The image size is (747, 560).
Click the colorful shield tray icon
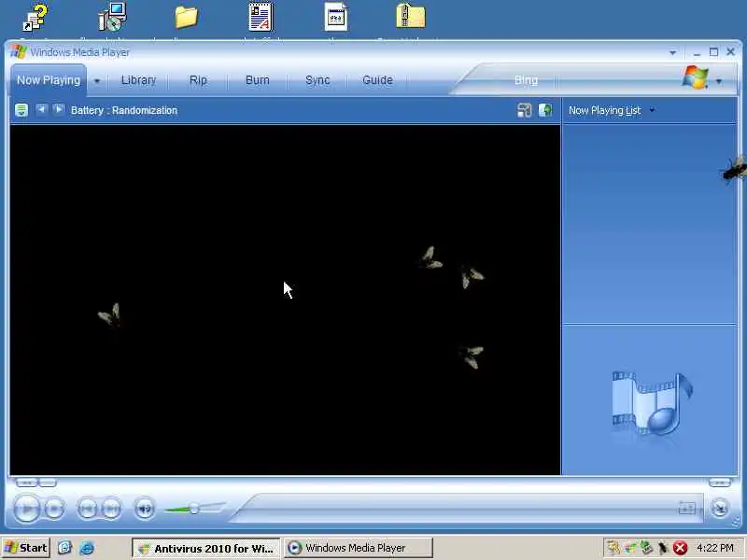point(631,548)
